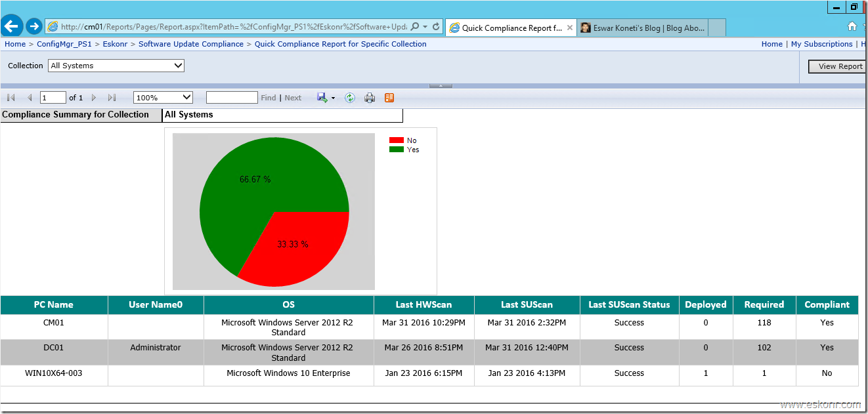This screenshot has height=414, width=868.
Task: Print the report using printer icon
Action: click(x=370, y=98)
